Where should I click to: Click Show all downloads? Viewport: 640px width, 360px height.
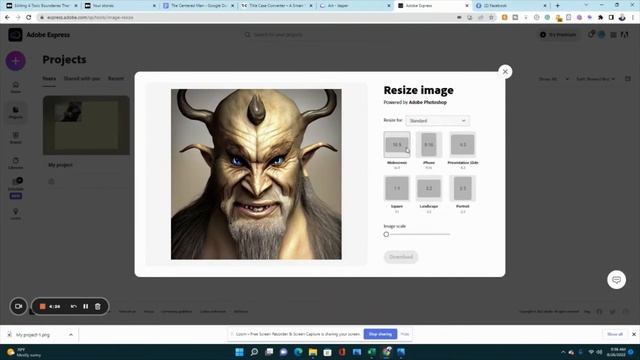(x=615, y=334)
